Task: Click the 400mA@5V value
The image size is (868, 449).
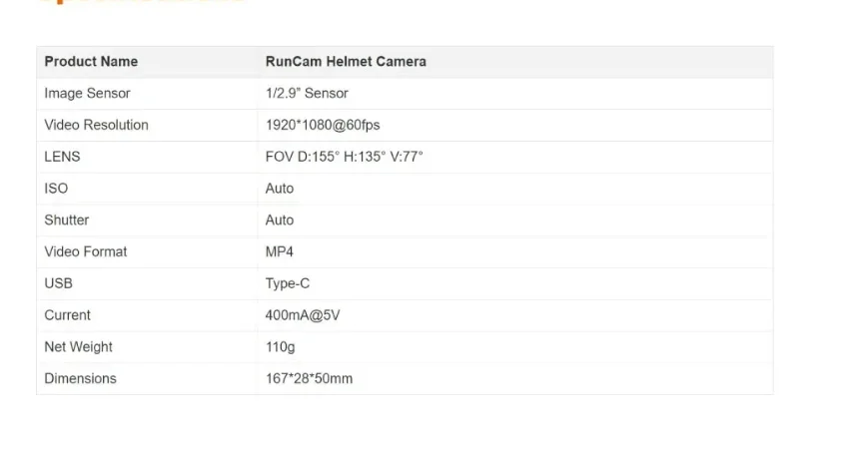Action: (303, 315)
